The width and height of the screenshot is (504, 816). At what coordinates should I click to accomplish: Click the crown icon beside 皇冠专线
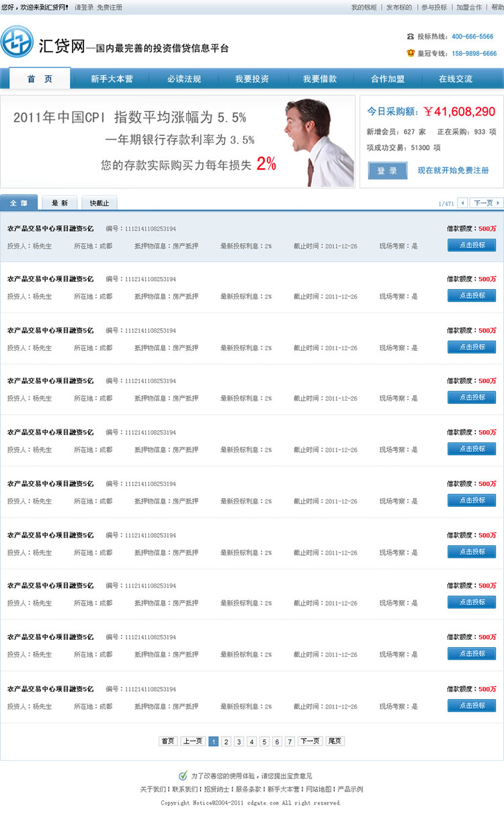click(411, 53)
